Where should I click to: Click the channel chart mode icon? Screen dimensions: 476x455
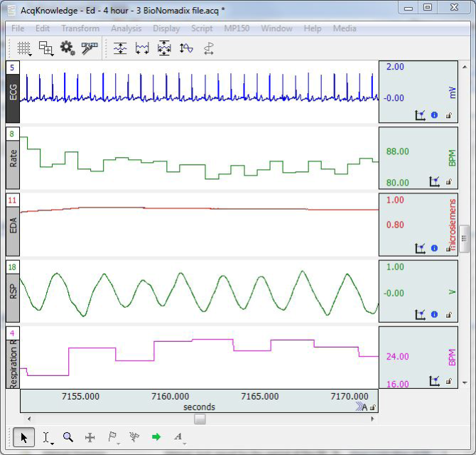[x=45, y=48]
